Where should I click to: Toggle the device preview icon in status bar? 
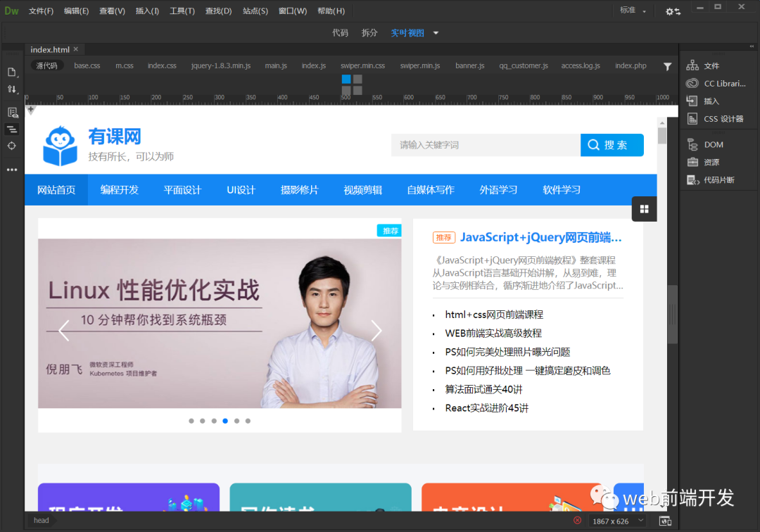click(x=665, y=521)
